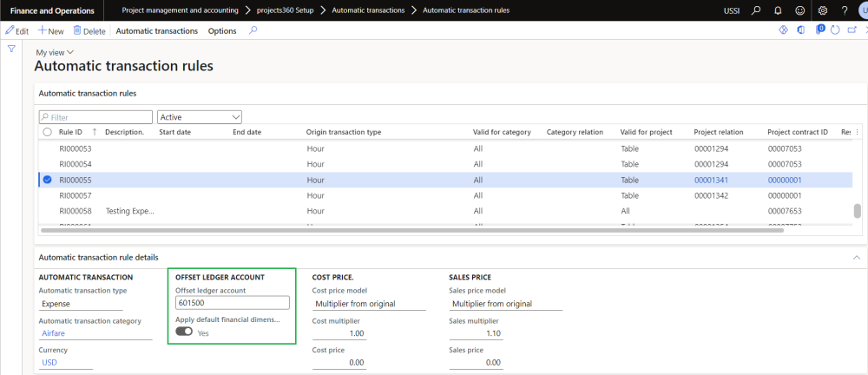
Task: Expand the My view selector
Action: pos(55,53)
